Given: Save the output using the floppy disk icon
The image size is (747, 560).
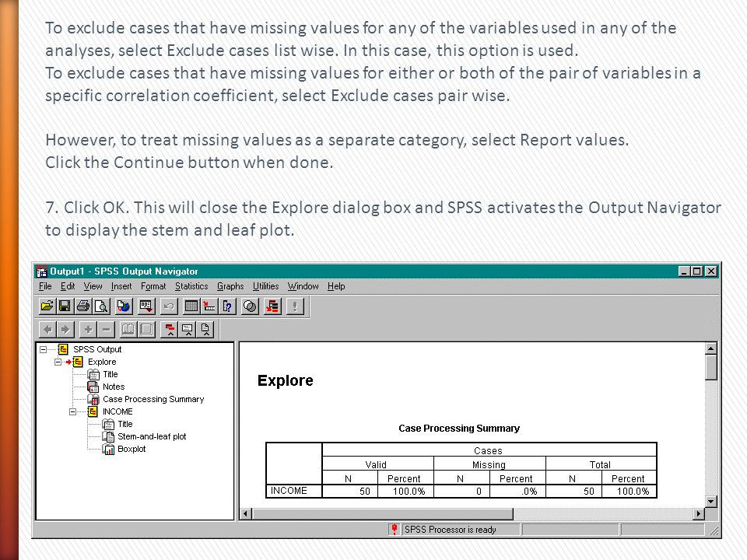Looking at the screenshot, I should [65, 306].
